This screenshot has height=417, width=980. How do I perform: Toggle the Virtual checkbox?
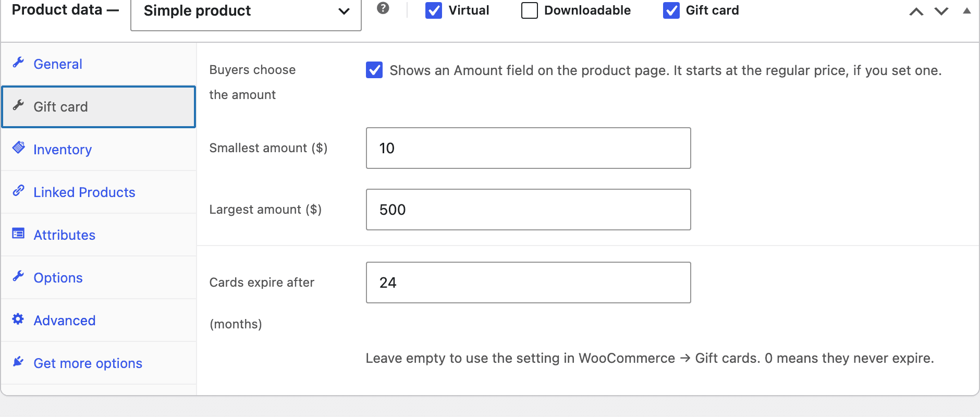pyautogui.click(x=434, y=10)
